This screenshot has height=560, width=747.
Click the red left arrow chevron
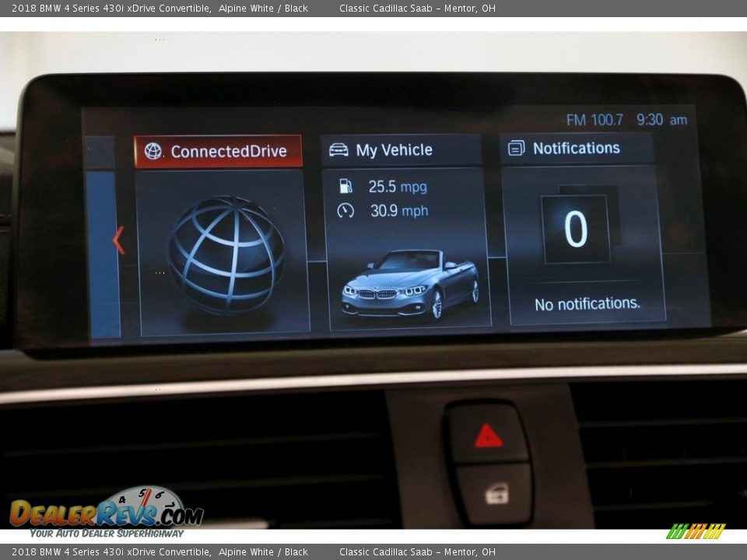pyautogui.click(x=119, y=240)
